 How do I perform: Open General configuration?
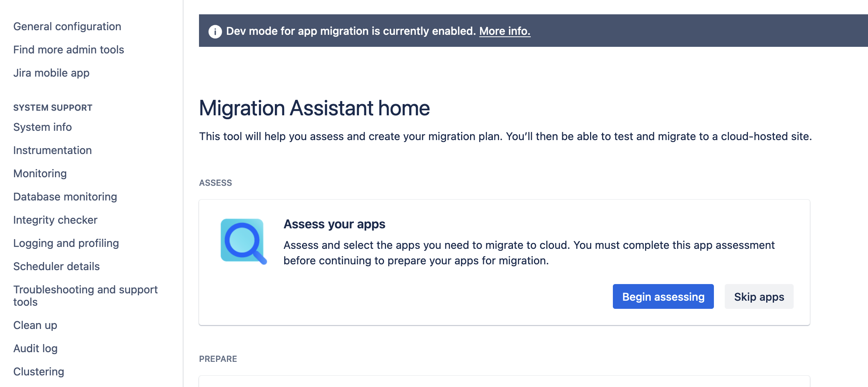(67, 26)
